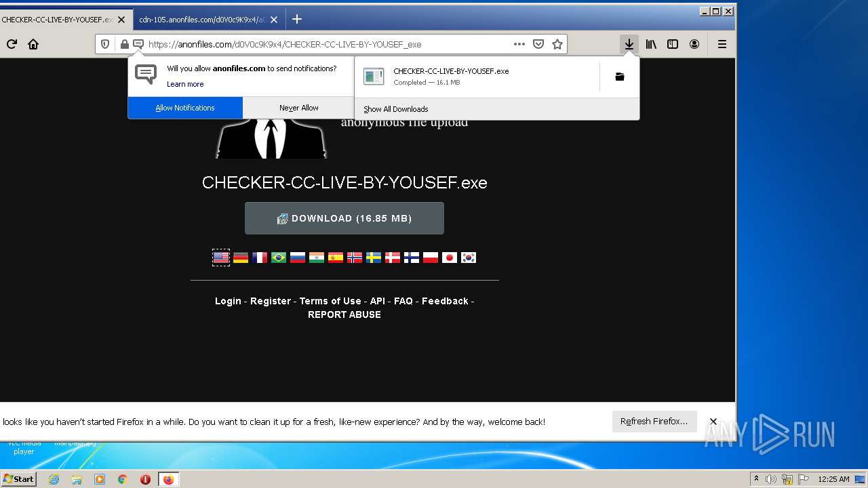Show sidebars toolbar icon
Screen dimensions: 868x488
[x=673, y=44]
